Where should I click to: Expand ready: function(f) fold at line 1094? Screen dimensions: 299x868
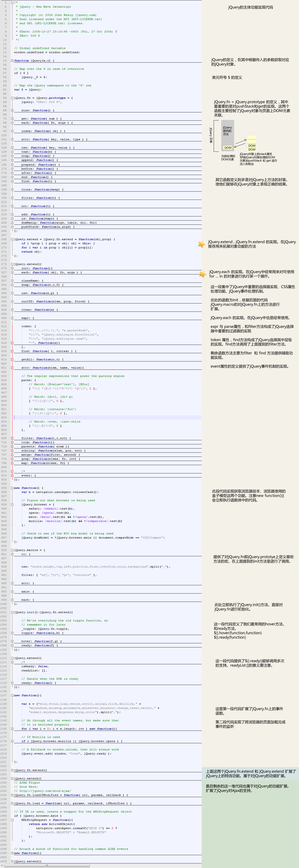coord(12,646)
